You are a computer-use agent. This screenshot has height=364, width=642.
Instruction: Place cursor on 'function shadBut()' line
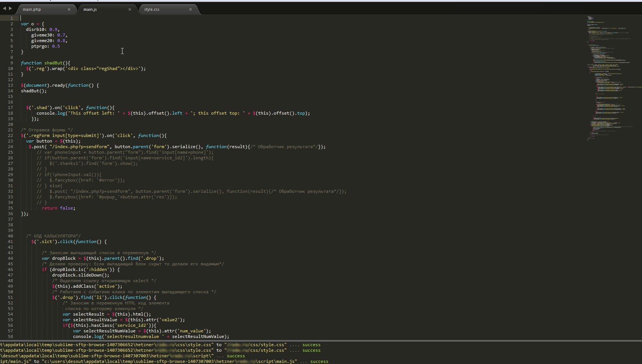(x=45, y=63)
